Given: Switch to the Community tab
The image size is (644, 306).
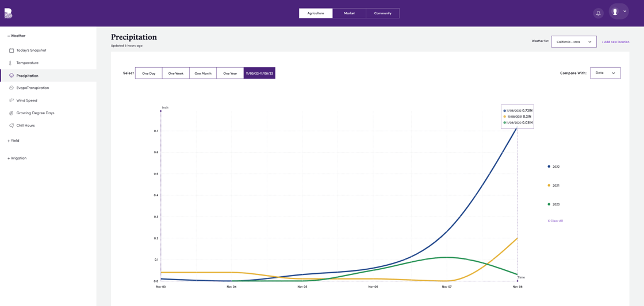Looking at the screenshot, I should click(x=382, y=13).
